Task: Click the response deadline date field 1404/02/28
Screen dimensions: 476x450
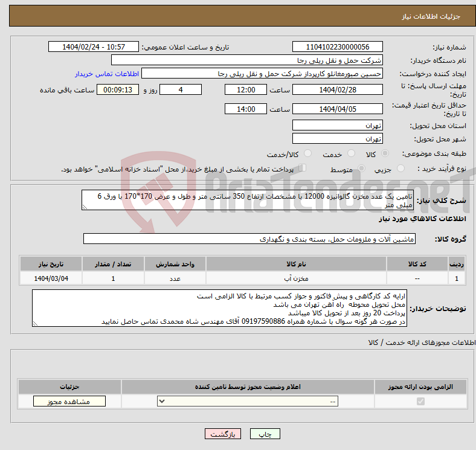Action: [337, 89]
